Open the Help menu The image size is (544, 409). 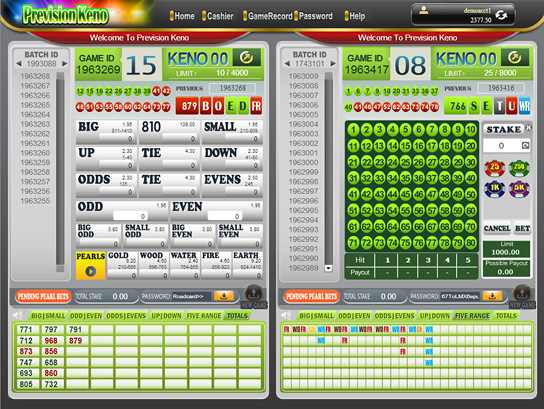355,16
